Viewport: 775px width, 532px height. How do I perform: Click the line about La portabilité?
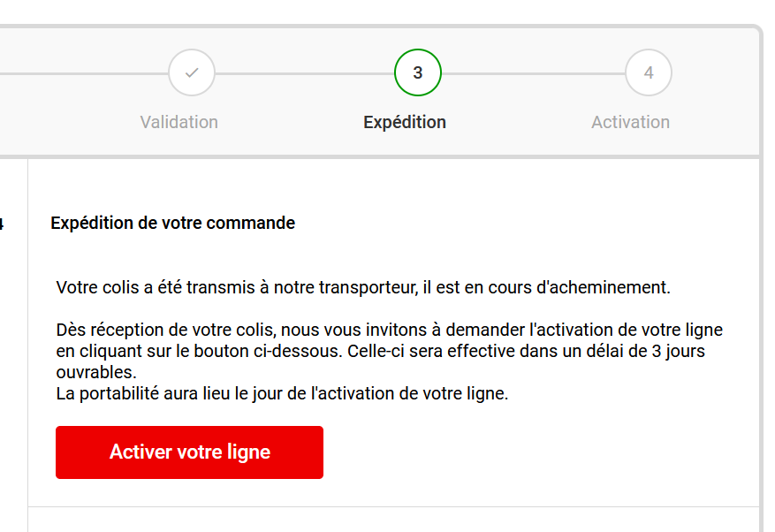pyautogui.click(x=282, y=393)
